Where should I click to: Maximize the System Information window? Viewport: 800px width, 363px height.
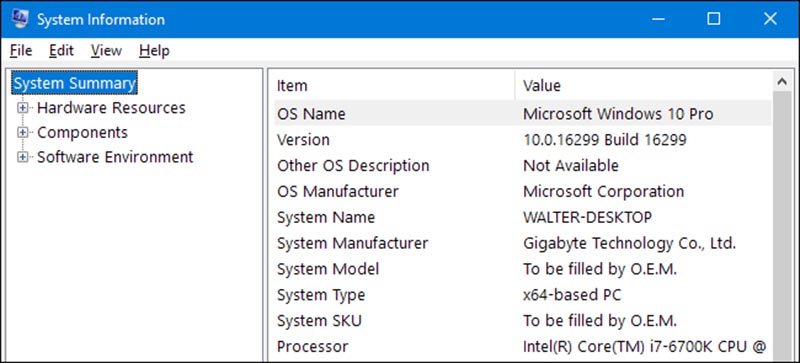pos(714,19)
